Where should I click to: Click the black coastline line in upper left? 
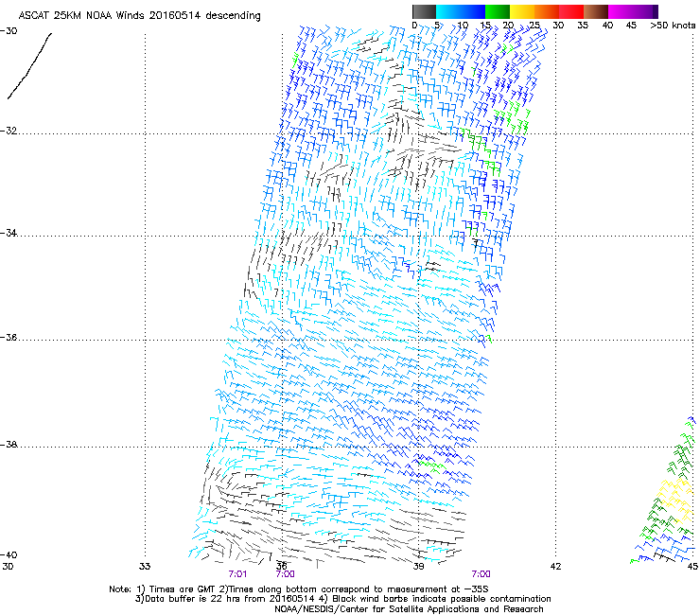[x=29, y=65]
